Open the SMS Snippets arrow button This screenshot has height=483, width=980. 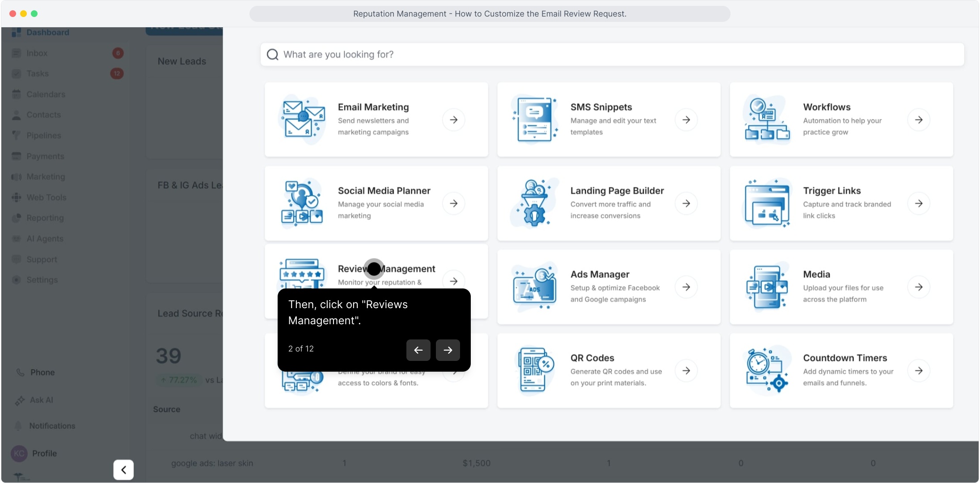click(x=686, y=120)
